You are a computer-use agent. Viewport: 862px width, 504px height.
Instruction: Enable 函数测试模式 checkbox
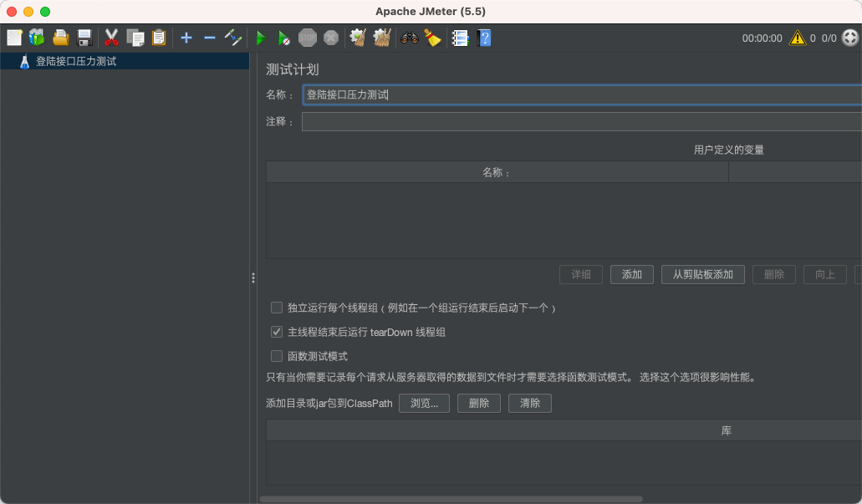[x=276, y=356]
